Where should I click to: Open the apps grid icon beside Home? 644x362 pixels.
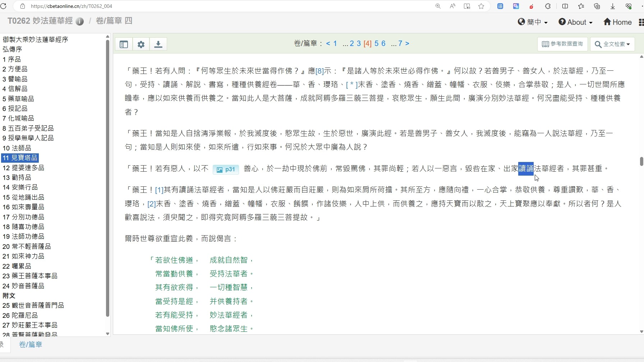coord(641,22)
